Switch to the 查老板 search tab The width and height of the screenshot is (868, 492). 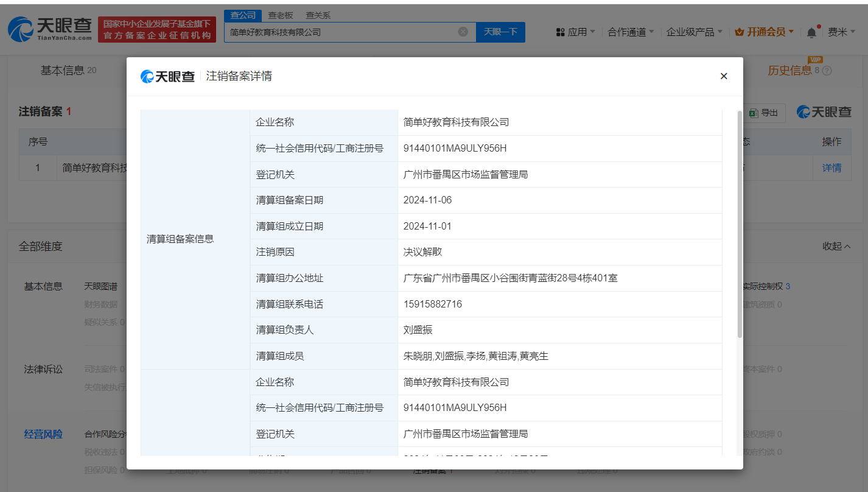[x=281, y=15]
